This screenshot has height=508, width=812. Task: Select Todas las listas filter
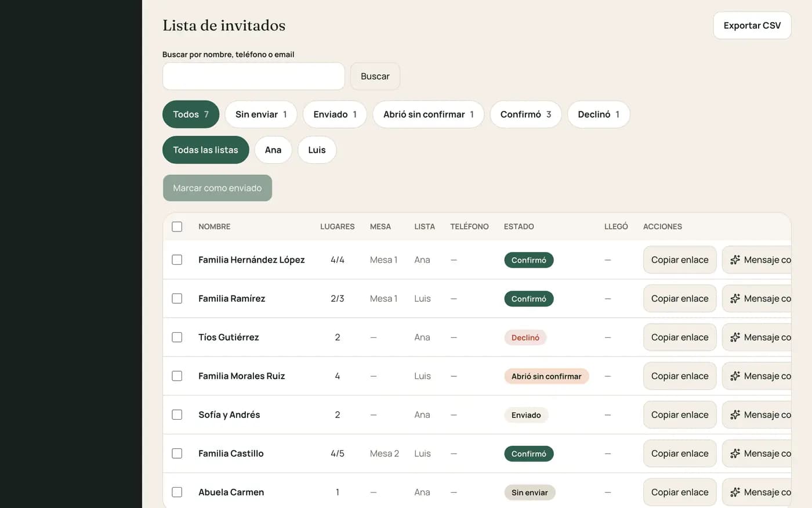pos(205,150)
